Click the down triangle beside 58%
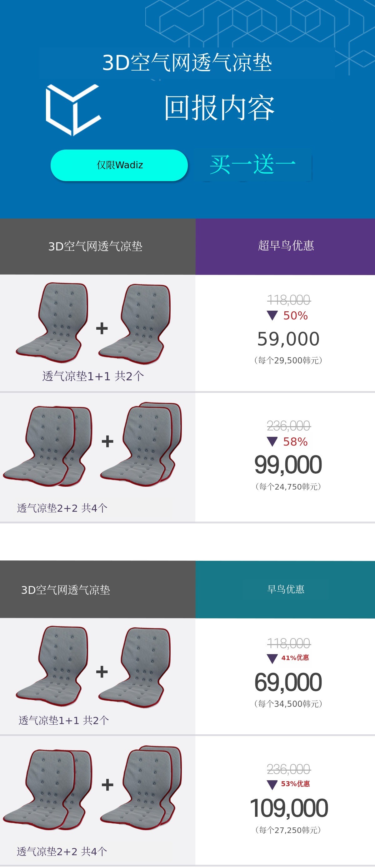This screenshot has height=868, width=375. 272,441
